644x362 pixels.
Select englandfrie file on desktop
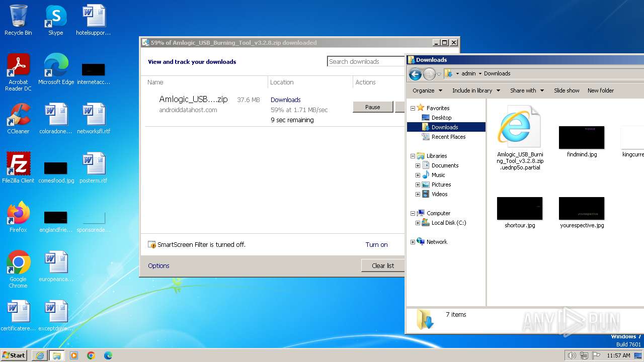click(x=56, y=221)
